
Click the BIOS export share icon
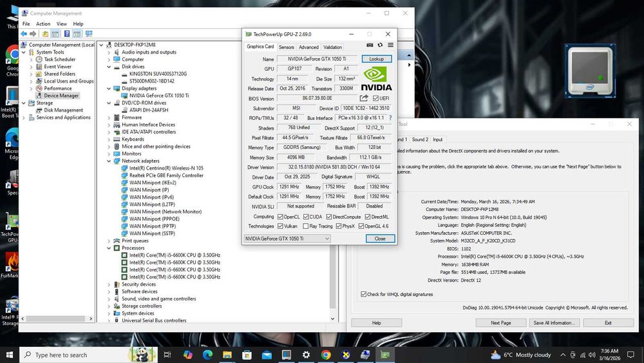tap(364, 98)
